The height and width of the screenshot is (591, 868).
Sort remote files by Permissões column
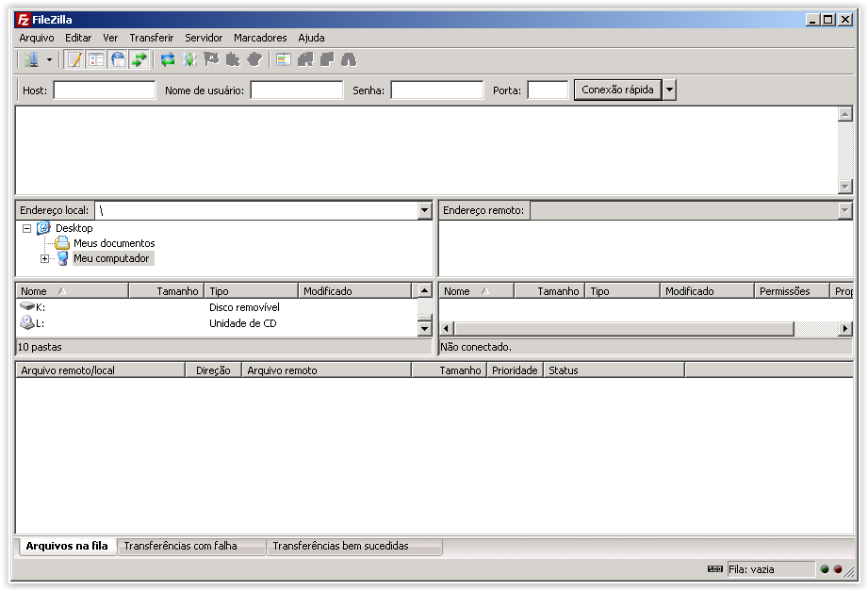pyautogui.click(x=792, y=291)
